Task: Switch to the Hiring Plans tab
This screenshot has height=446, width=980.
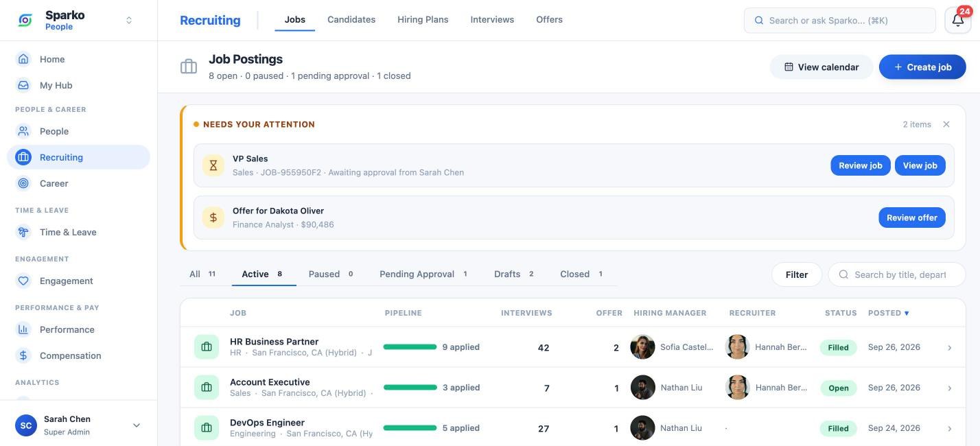Action: click(423, 20)
